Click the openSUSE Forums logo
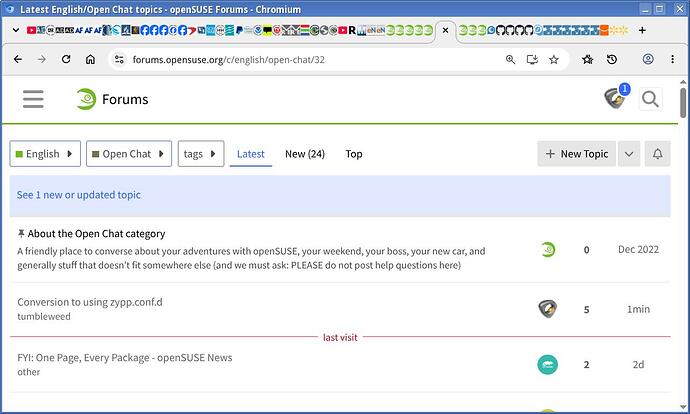 pyautogui.click(x=112, y=99)
